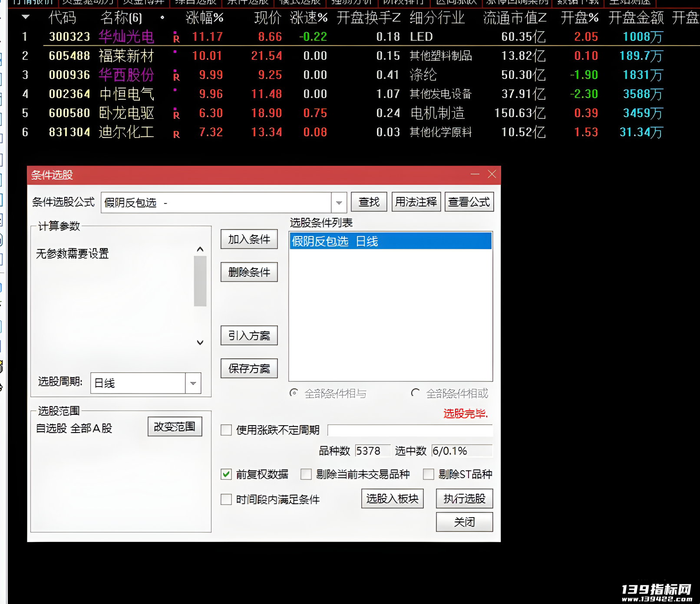Open the 条件选股公式 formula dropdown
700x604 pixels.
coord(339,203)
